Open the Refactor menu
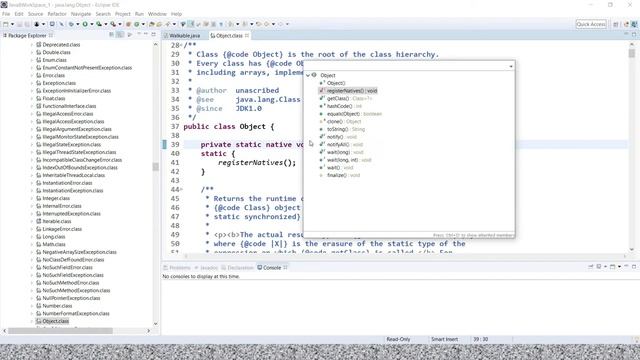Viewport: 640px width, 360px height. pos(57,14)
